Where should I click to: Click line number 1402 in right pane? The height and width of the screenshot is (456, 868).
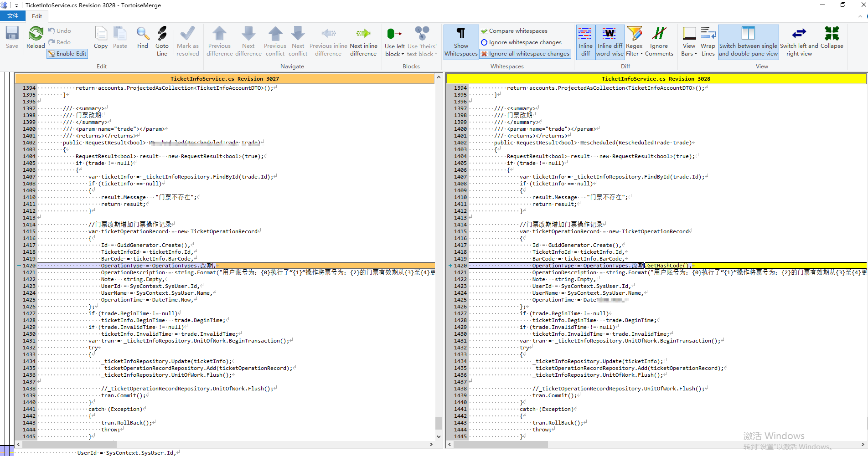(x=460, y=143)
